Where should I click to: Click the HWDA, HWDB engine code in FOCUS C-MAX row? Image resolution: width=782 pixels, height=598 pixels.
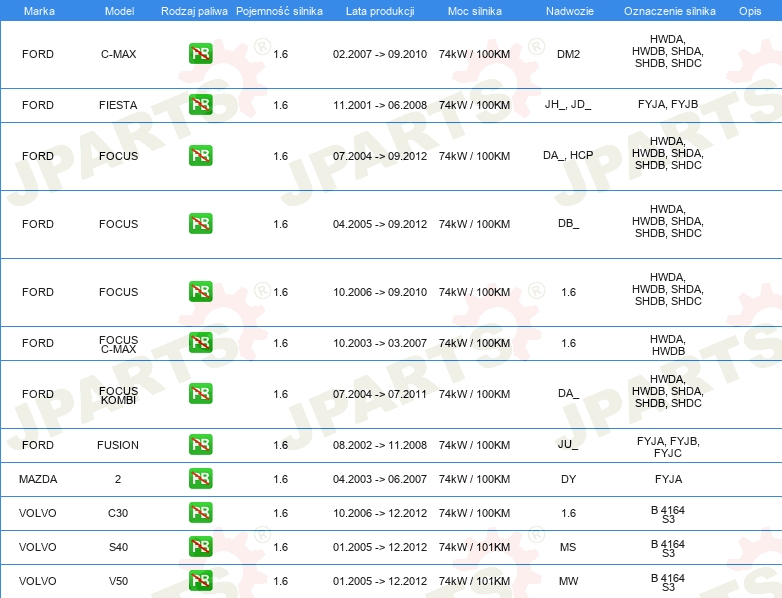pyautogui.click(x=668, y=345)
